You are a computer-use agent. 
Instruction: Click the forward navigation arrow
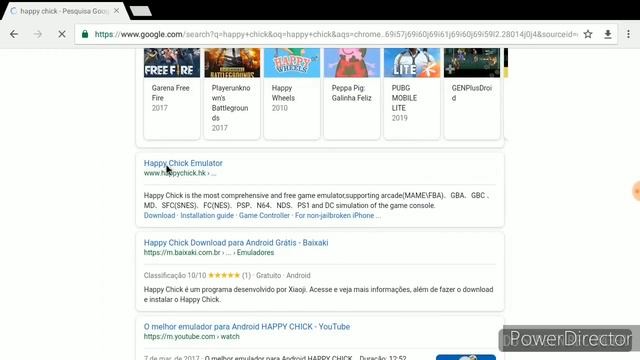point(38,34)
